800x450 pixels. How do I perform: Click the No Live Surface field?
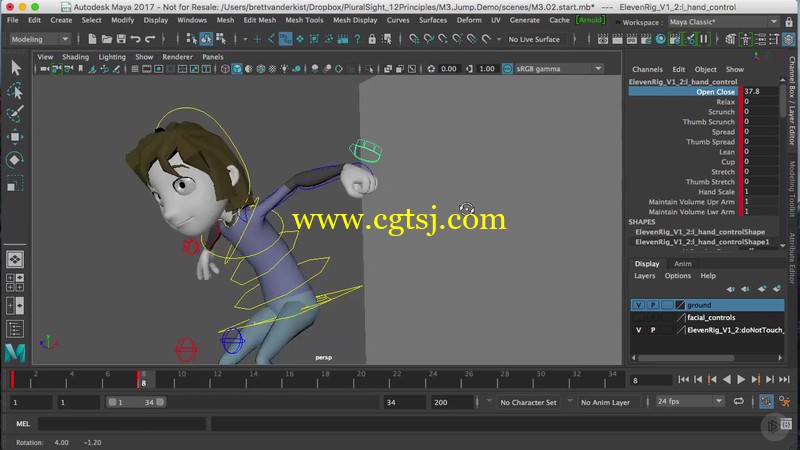pyautogui.click(x=537, y=39)
